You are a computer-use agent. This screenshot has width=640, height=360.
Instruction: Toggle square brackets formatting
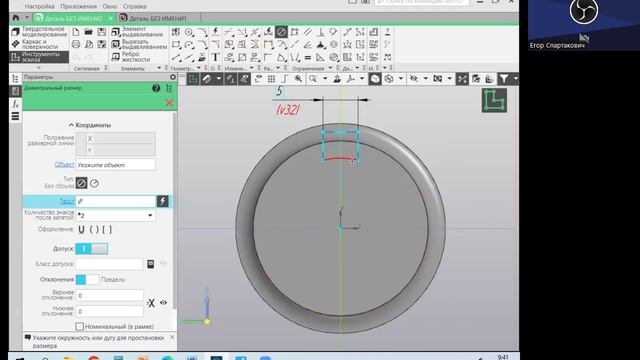[107, 229]
